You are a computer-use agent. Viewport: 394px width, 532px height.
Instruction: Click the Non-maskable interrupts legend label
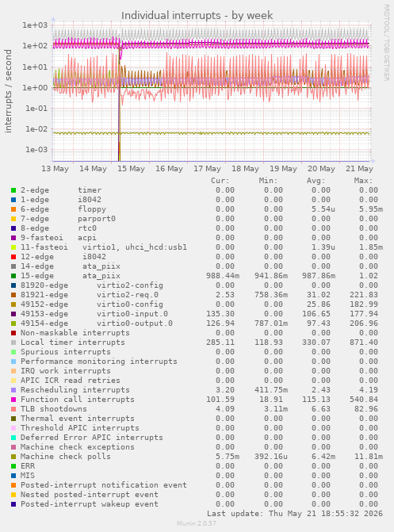coord(75,333)
